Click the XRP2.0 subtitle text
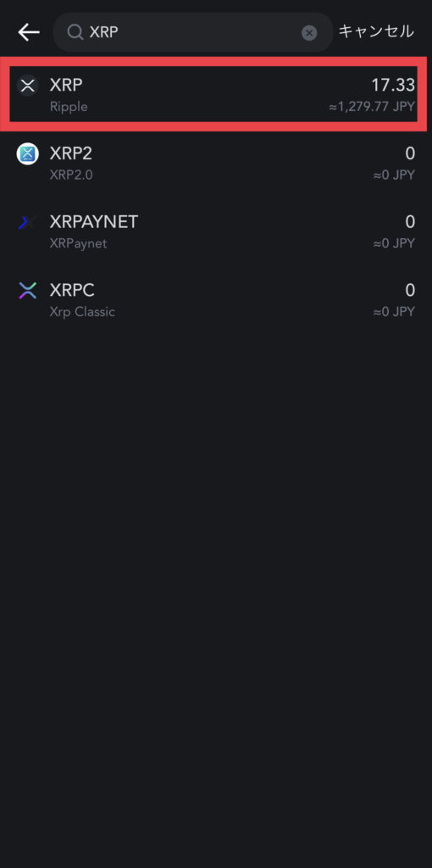The height and width of the screenshot is (868, 432). tap(71, 175)
